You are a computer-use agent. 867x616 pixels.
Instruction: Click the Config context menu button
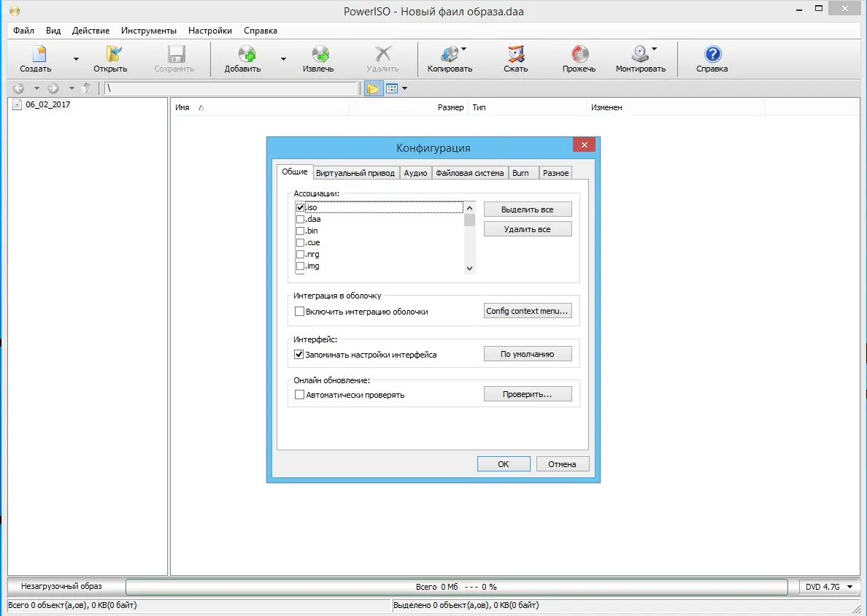(528, 311)
